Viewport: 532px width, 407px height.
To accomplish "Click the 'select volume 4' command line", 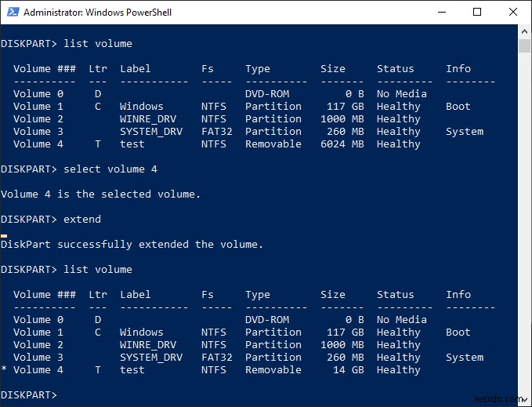I will [110, 169].
